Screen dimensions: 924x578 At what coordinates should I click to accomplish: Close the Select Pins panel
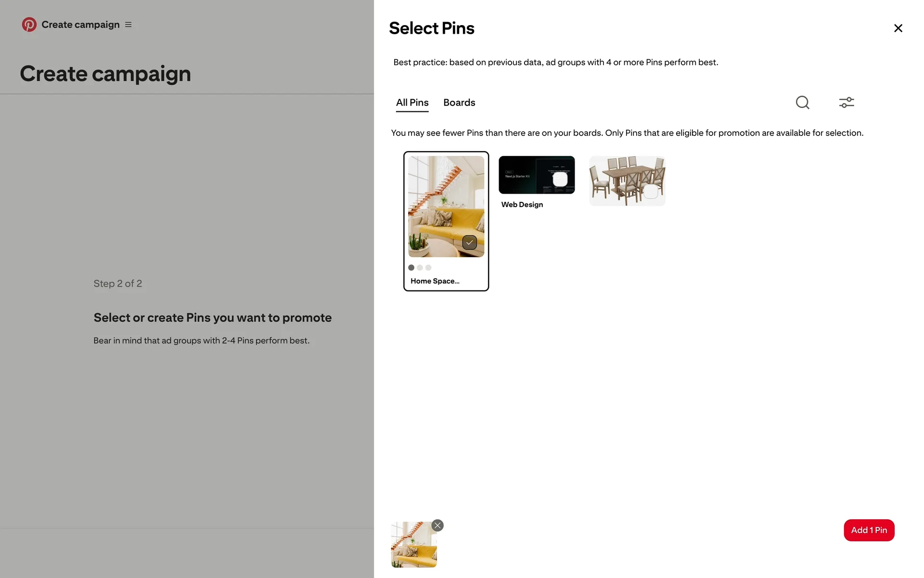pyautogui.click(x=898, y=28)
